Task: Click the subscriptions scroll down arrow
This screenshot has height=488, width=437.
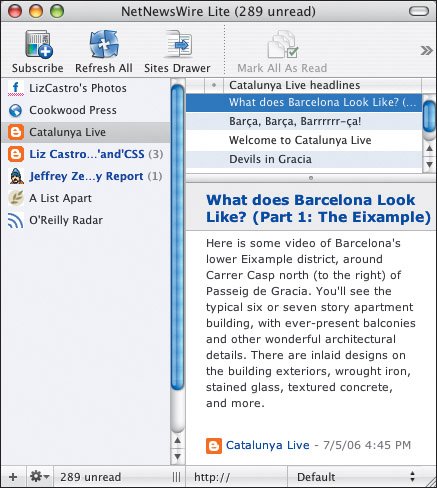Action: pyautogui.click(x=178, y=456)
